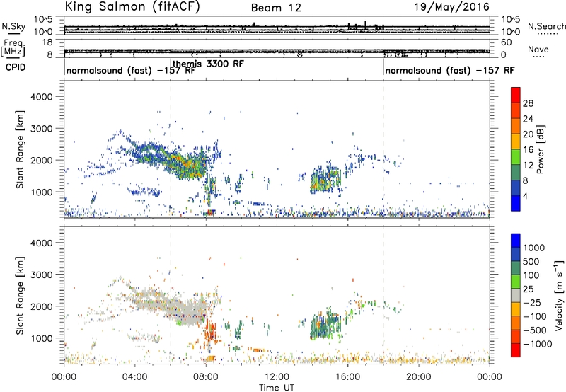Pick the yellow -100 to -25 velocity swatch

(516, 309)
